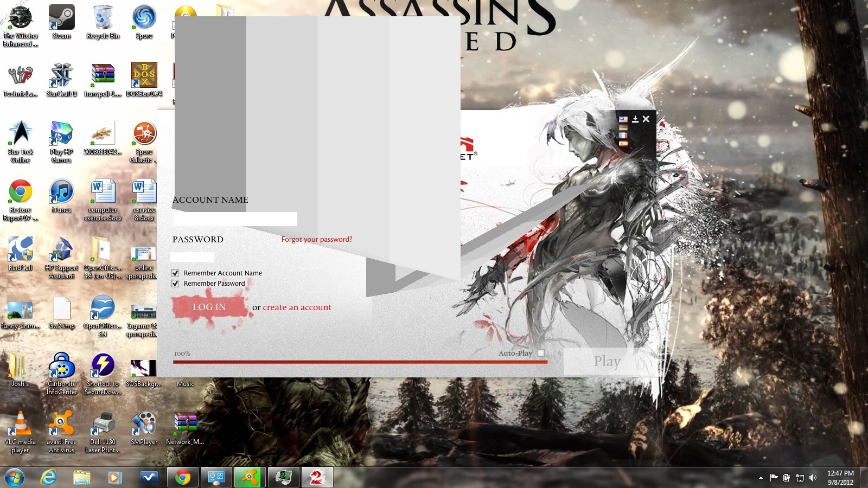Select the Recycle Bin icon

coord(103,22)
